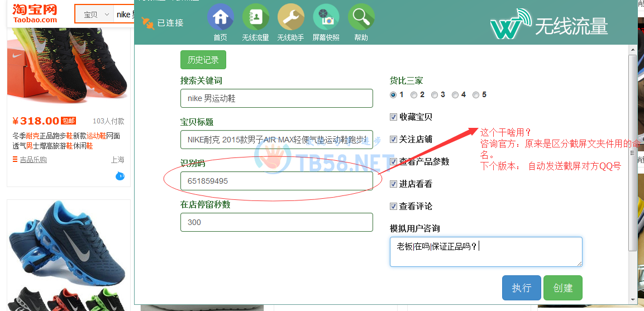Screen dimensions: 644x311
Task: Click the 103人付款 text
Action: point(108,121)
